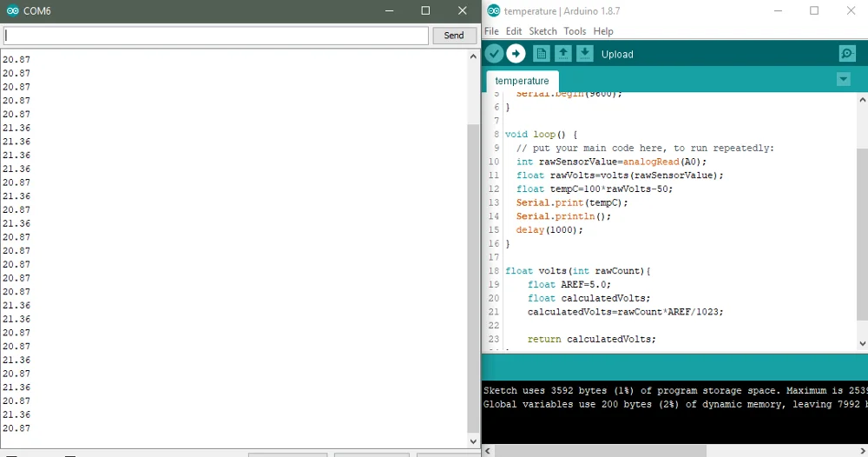Click the last 20.87 reading in COM6

point(16,428)
